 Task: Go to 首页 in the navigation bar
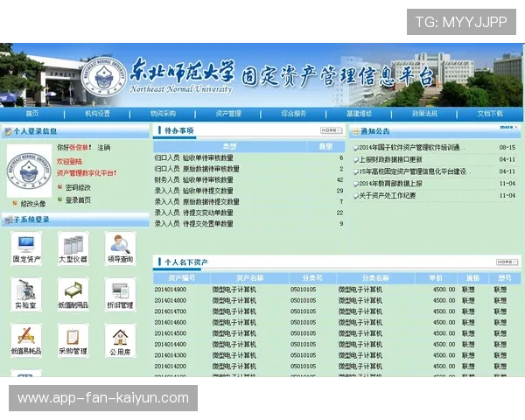[32, 114]
